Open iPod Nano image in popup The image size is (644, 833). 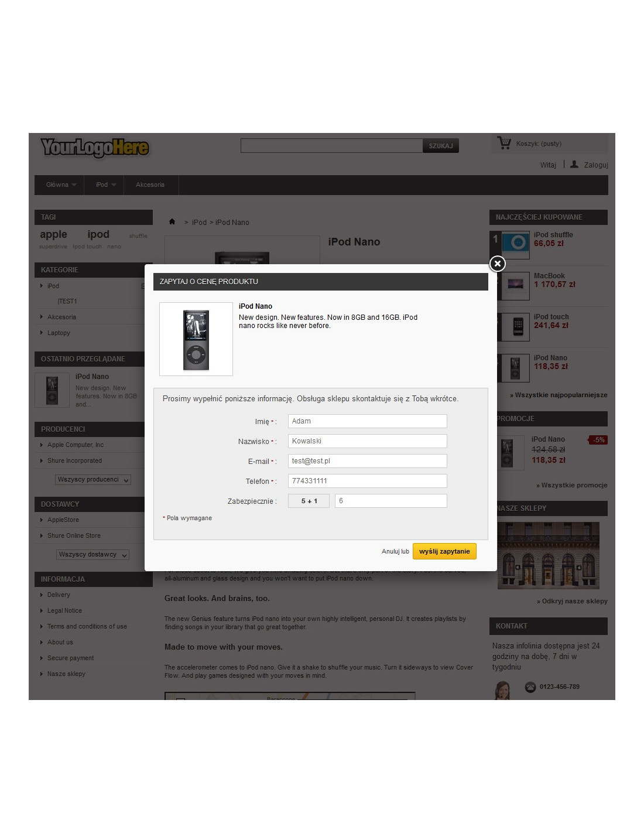point(196,339)
